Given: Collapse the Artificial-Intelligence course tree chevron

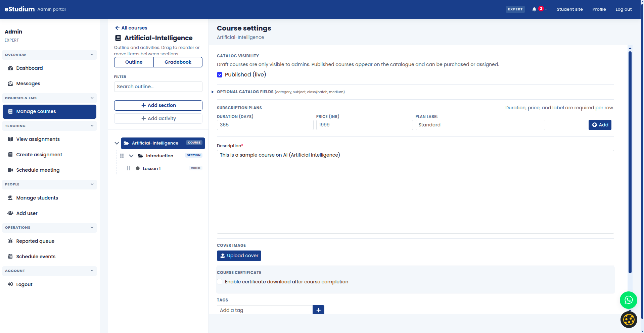Looking at the screenshot, I should (x=117, y=143).
